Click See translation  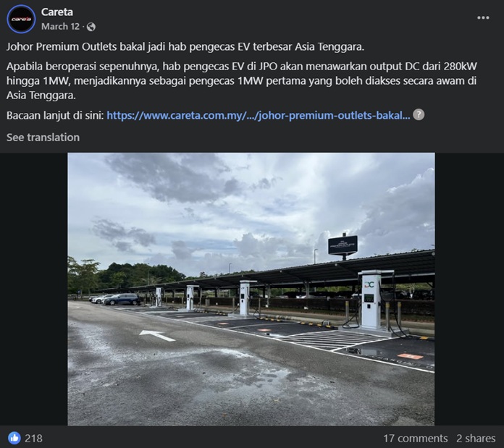click(x=43, y=138)
